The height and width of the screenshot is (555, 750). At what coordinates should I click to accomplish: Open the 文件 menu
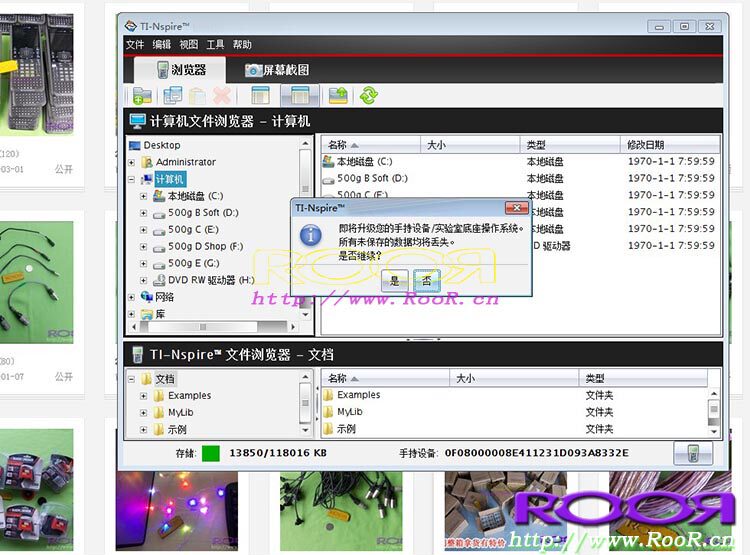click(135, 44)
